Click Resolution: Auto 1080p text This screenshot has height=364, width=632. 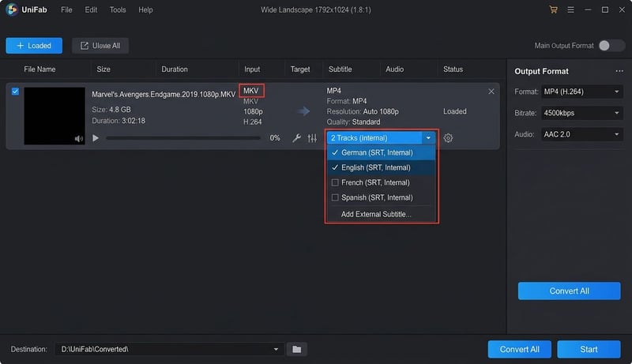(x=363, y=111)
